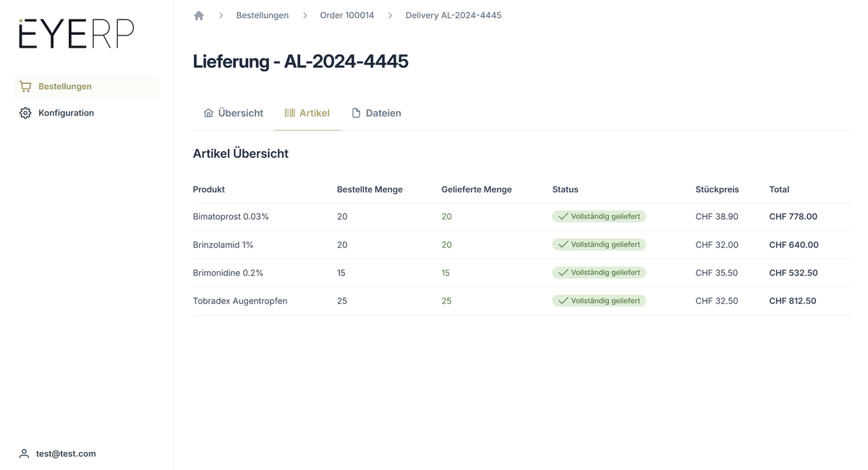This screenshot has height=470, width=868.
Task: Select the Bimatoprost 0.03% row
Action: (231, 217)
